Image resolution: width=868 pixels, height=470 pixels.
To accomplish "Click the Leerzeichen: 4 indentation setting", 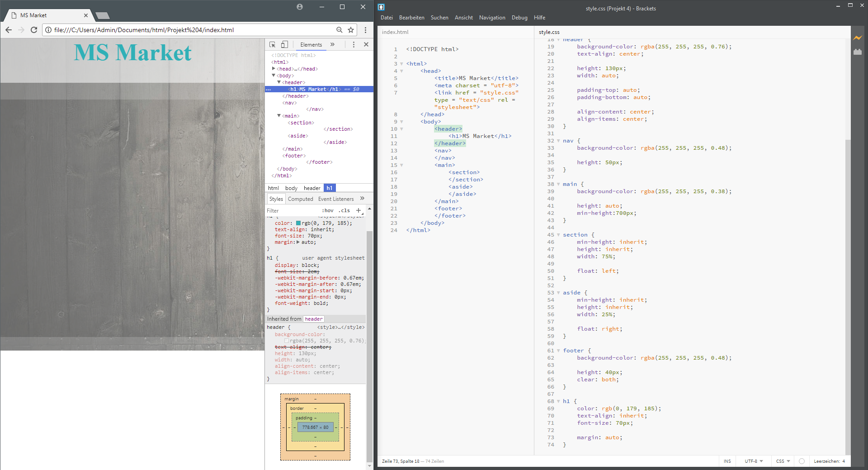I will [829, 461].
